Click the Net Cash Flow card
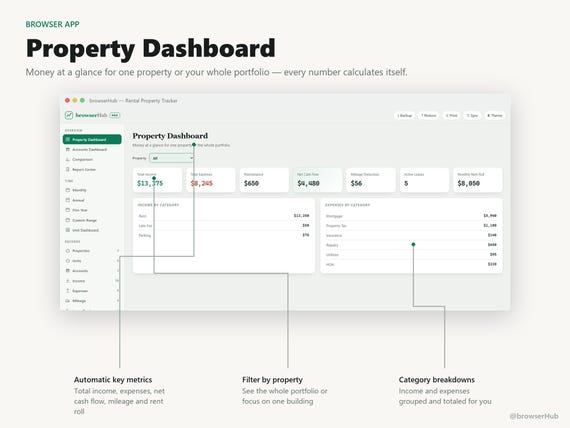Image resolution: width=570 pixels, height=428 pixels. pos(317,180)
